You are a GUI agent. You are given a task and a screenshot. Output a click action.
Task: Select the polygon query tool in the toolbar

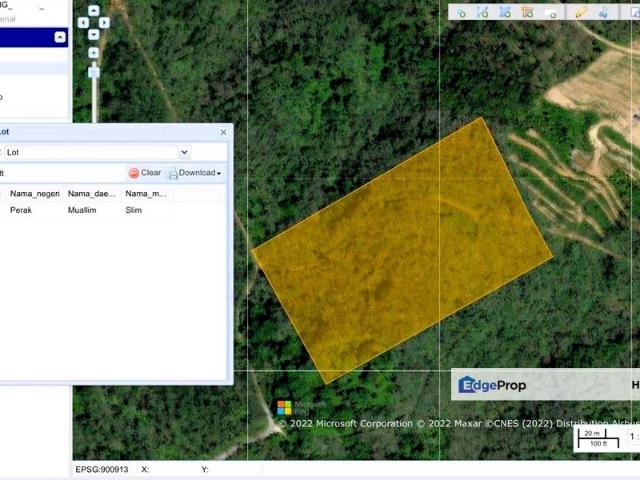[x=505, y=13]
